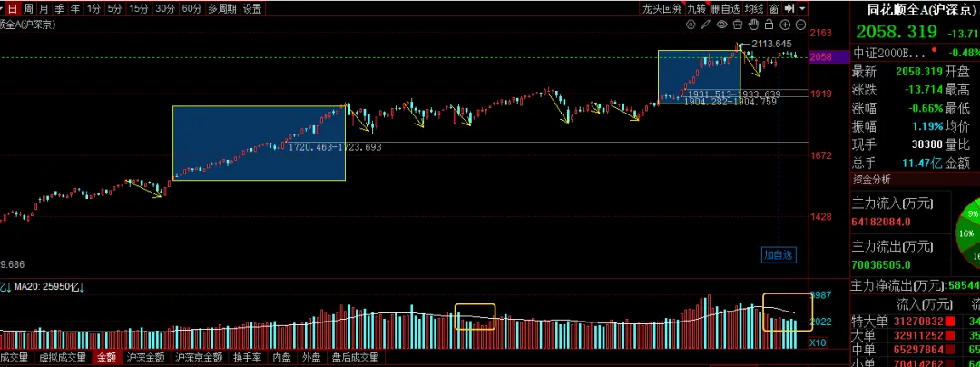Click the purple 2058 price axis marker
This screenshot has width=980, height=367.
point(828,57)
